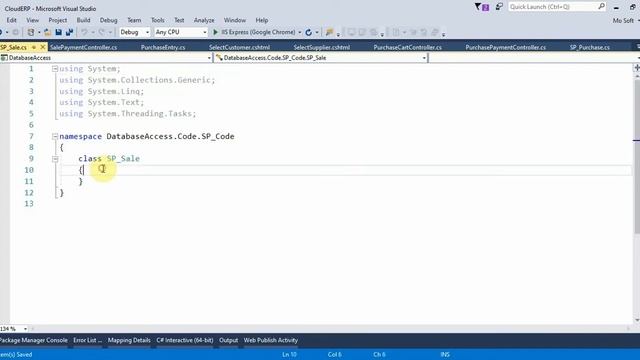The height and width of the screenshot is (360, 640).
Task: Open the Package Manager Console panel
Action: [34, 340]
